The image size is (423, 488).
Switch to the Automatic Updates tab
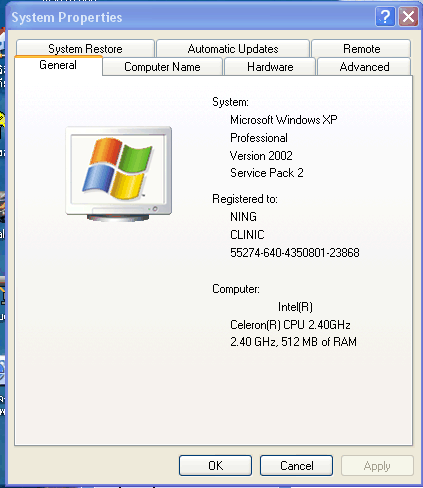pos(233,49)
